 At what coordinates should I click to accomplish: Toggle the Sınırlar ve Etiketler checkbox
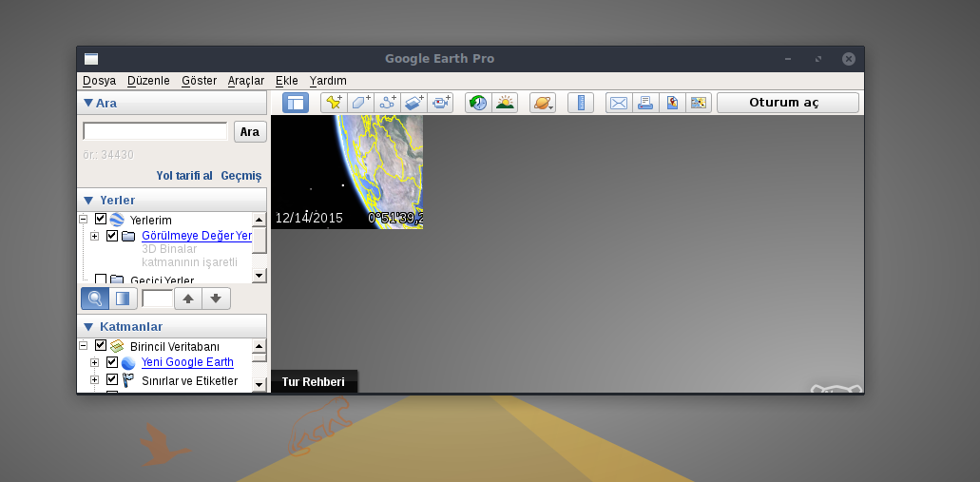point(112,380)
